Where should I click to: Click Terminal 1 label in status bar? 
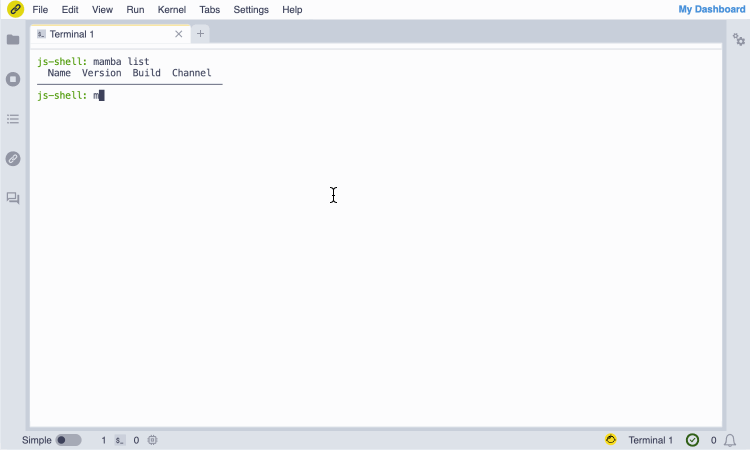(651, 440)
